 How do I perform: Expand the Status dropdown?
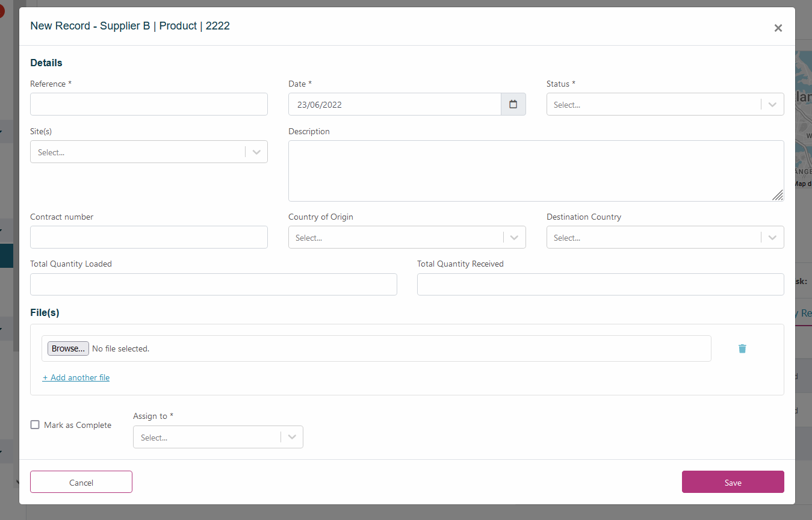coord(665,104)
